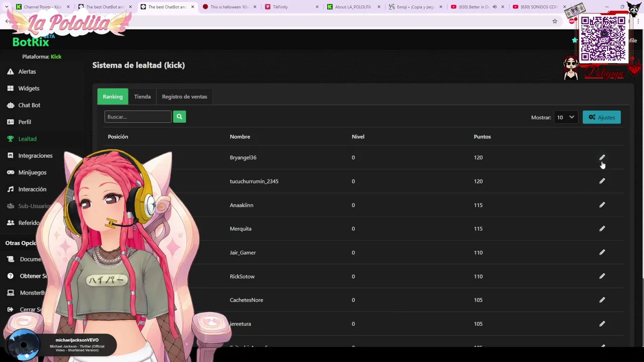
Task: Click the Buscar search input field
Action: pos(138,117)
